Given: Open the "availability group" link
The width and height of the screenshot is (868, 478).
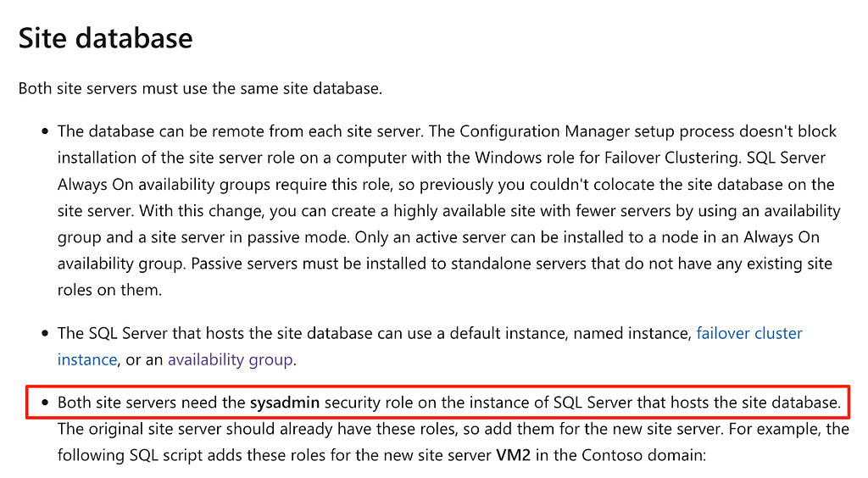Looking at the screenshot, I should tap(231, 359).
